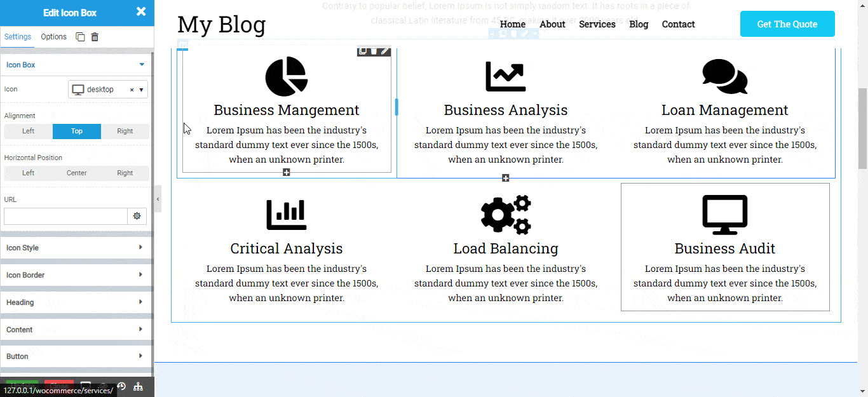Switch to the Options tab
The width and height of the screenshot is (868, 397).
tap(54, 37)
